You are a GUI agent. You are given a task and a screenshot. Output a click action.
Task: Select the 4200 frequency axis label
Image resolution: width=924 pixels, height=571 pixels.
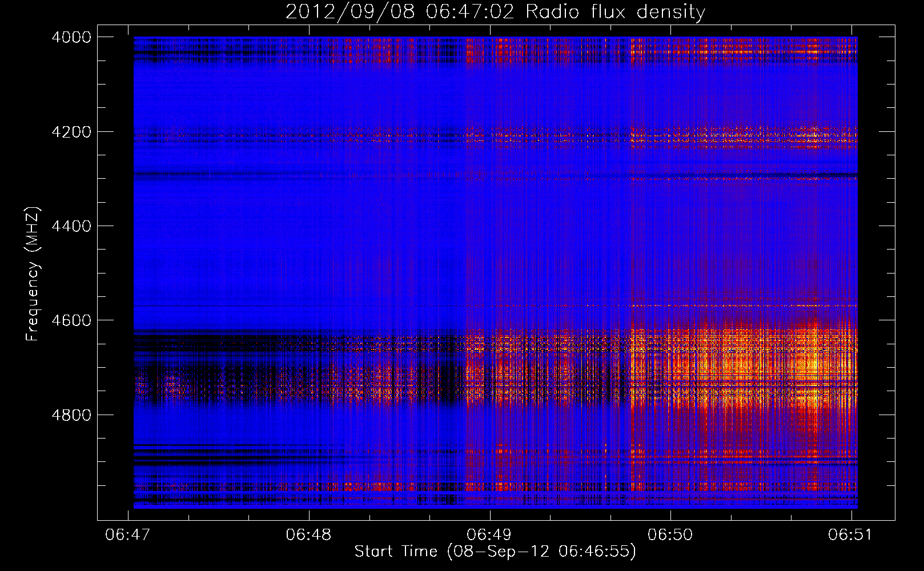point(71,132)
